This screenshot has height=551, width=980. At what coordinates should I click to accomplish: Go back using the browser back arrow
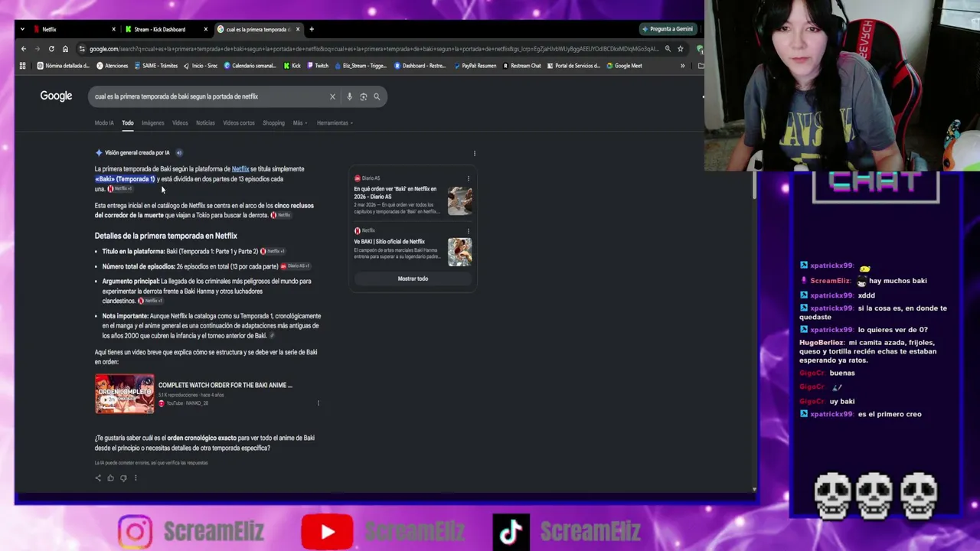pos(24,49)
